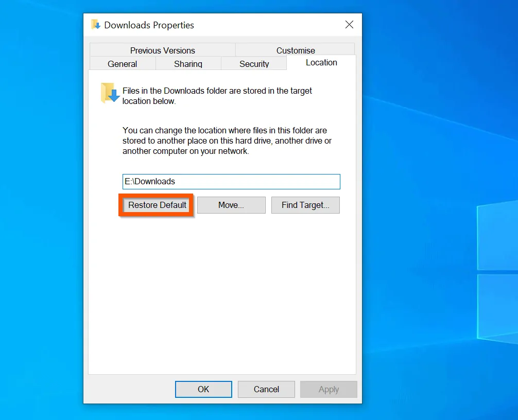
Task: Open Find Target
Action: click(x=305, y=205)
